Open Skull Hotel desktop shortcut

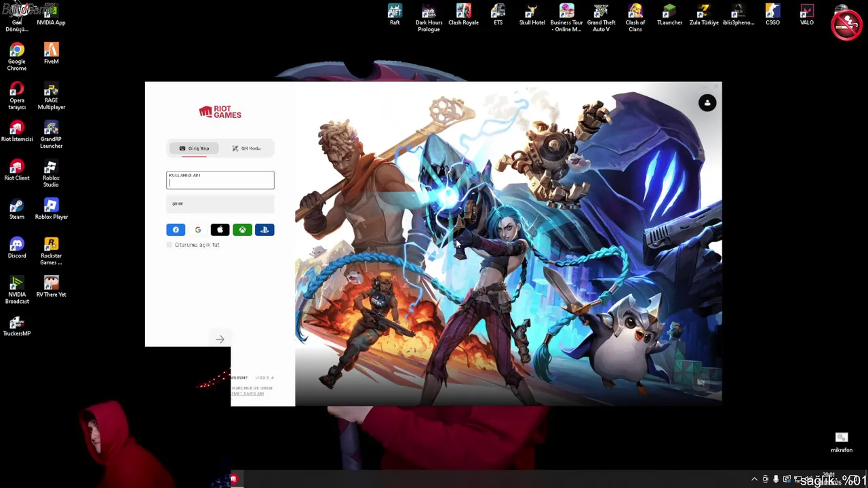click(x=532, y=15)
